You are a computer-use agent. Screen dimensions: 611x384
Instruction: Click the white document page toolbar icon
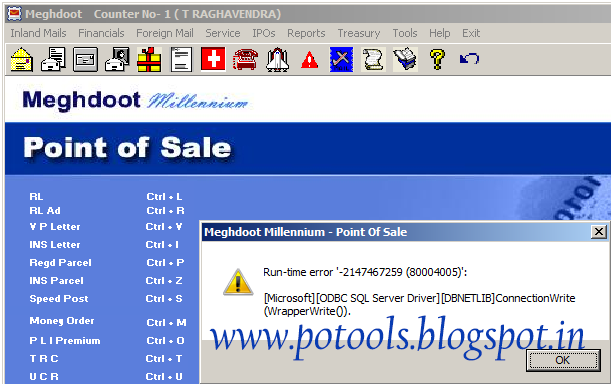(x=181, y=59)
